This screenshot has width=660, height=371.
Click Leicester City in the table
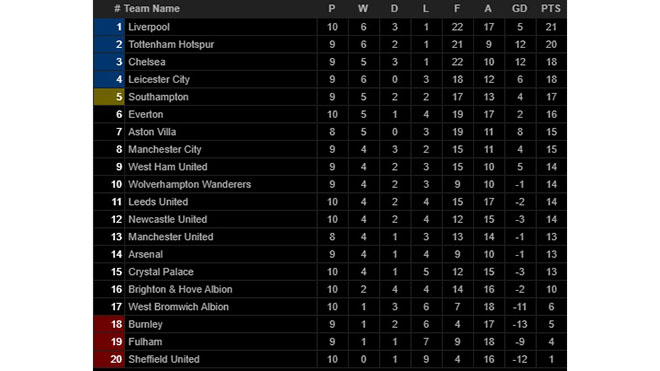pos(159,80)
